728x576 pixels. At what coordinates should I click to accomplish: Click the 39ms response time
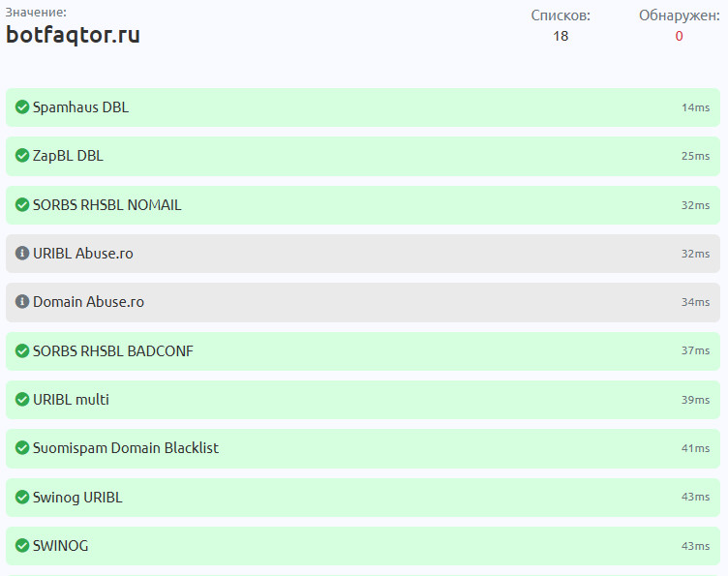pos(695,400)
